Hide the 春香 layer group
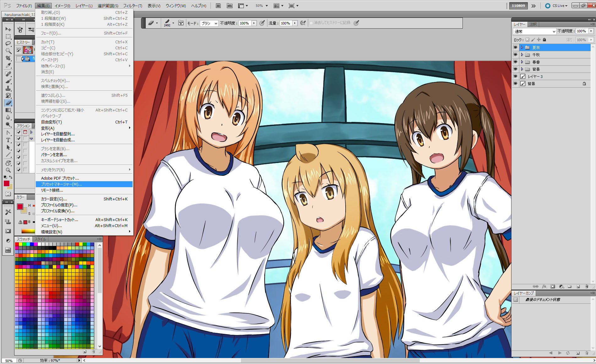596x364 pixels. coord(515,62)
